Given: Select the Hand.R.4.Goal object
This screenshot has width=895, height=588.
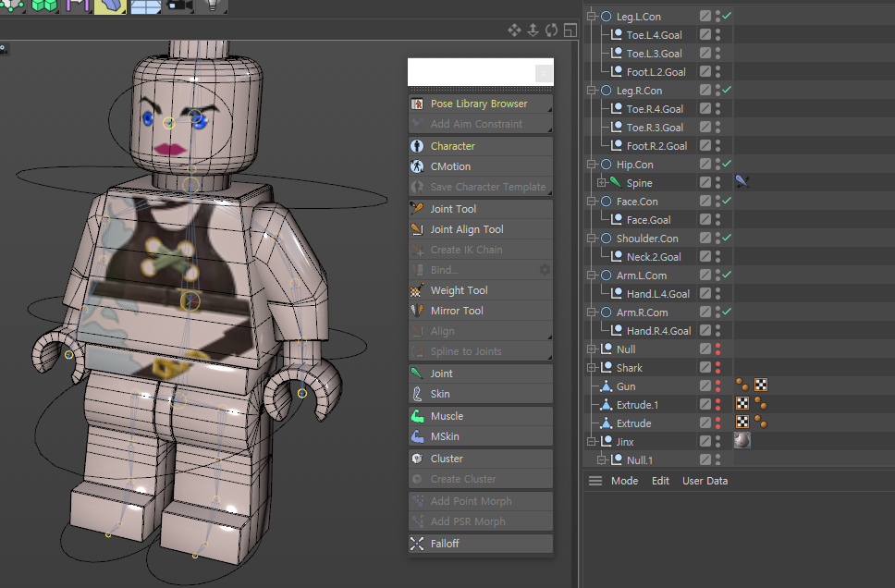Looking at the screenshot, I should pyautogui.click(x=658, y=331).
